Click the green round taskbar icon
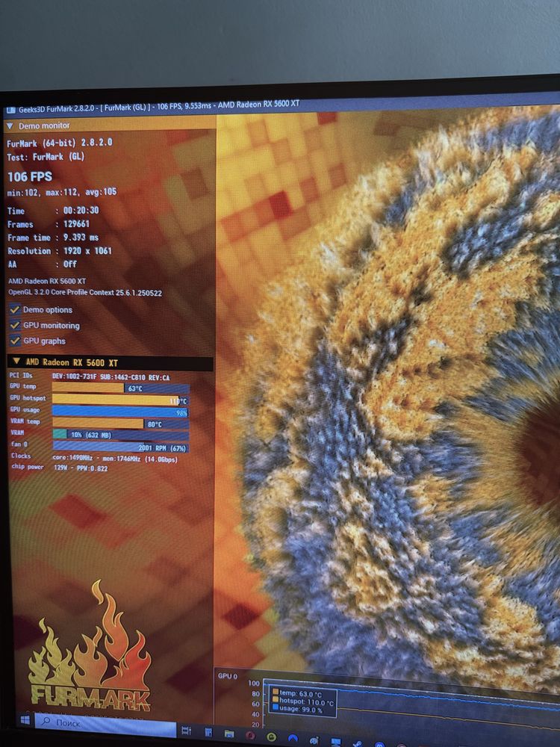Image resolution: width=560 pixels, height=747 pixels. tap(272, 737)
